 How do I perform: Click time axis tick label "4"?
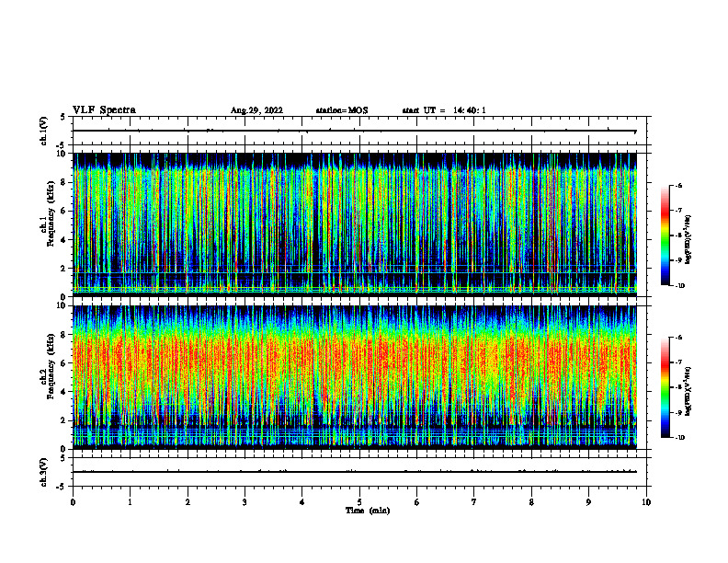301,502
